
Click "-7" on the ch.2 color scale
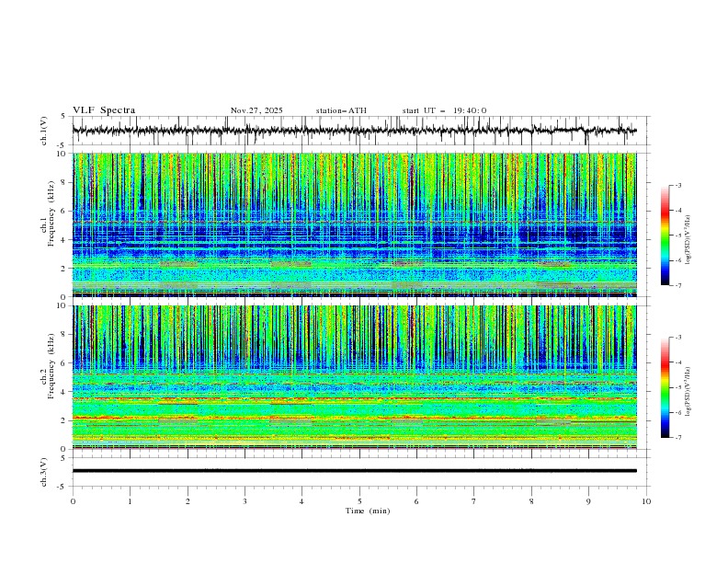pos(678,438)
